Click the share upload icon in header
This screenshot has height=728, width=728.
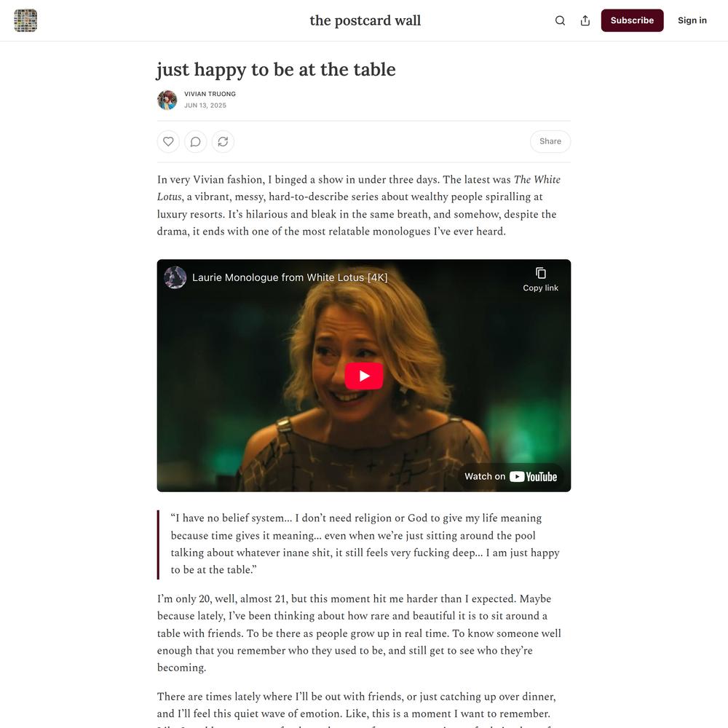pos(585,20)
